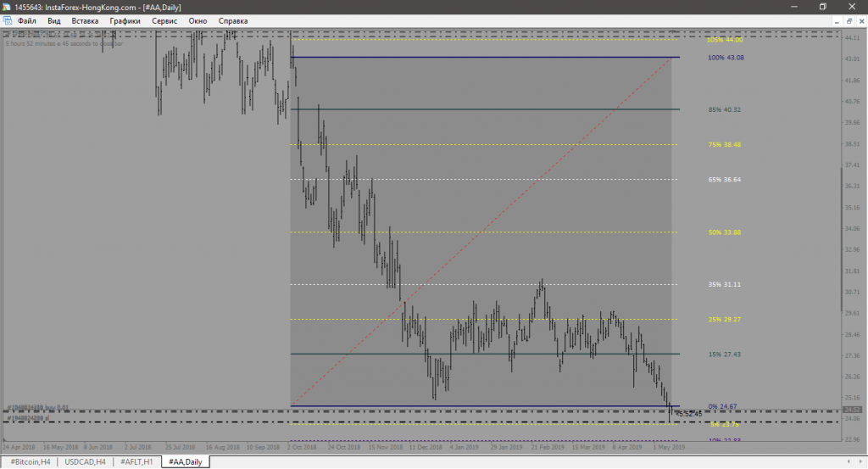Viewport: 868px width, 469px height.
Task: Show the Окно menu
Action: coord(198,20)
